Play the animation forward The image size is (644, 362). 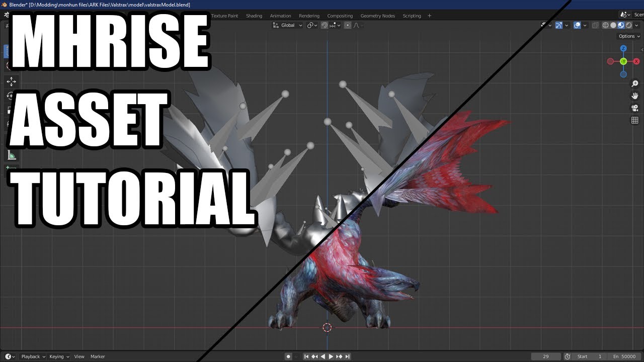[x=331, y=356]
